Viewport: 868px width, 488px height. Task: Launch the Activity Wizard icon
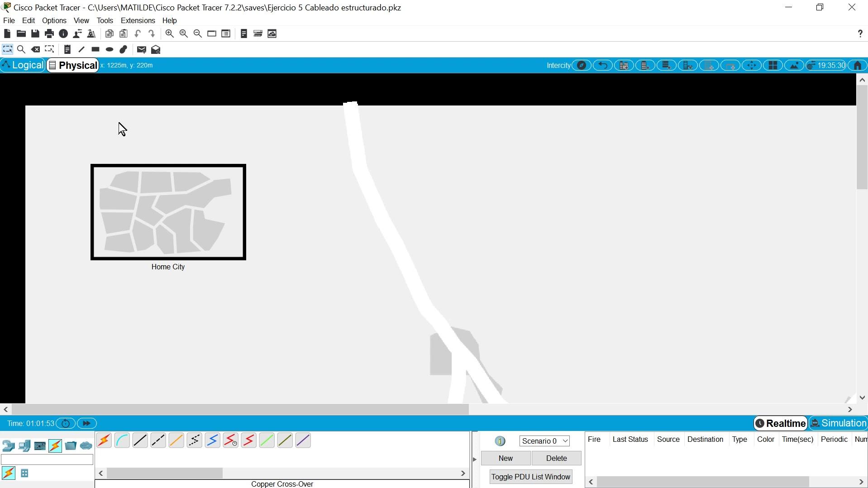[x=77, y=34]
